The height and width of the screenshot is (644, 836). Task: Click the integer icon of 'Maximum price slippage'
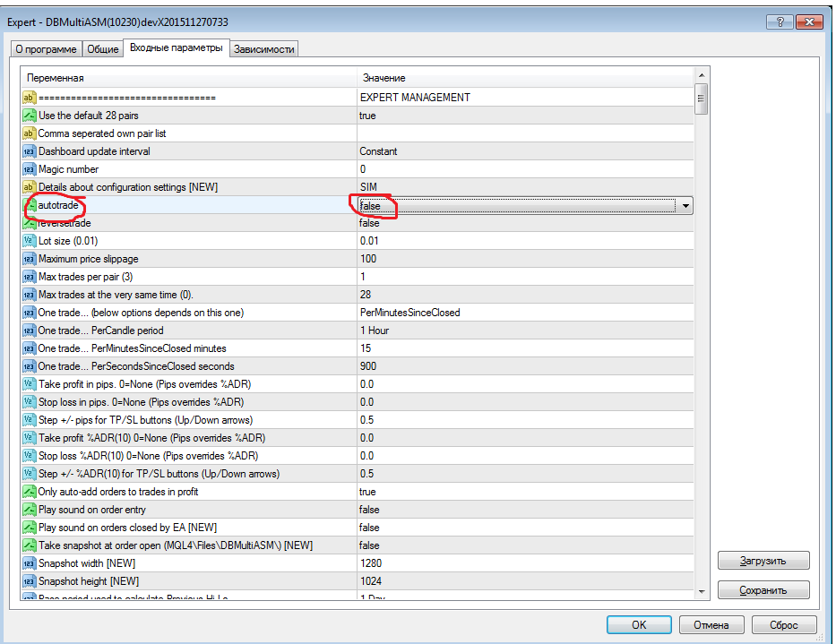coord(29,259)
